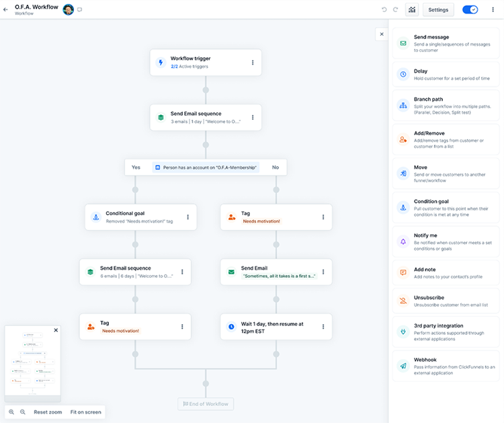Open the top bar more options menu
This screenshot has height=423, width=504.
493,9
